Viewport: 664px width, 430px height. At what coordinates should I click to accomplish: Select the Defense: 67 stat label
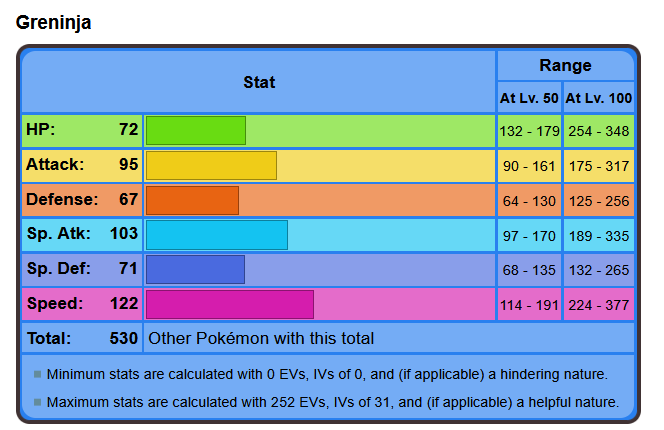point(82,200)
